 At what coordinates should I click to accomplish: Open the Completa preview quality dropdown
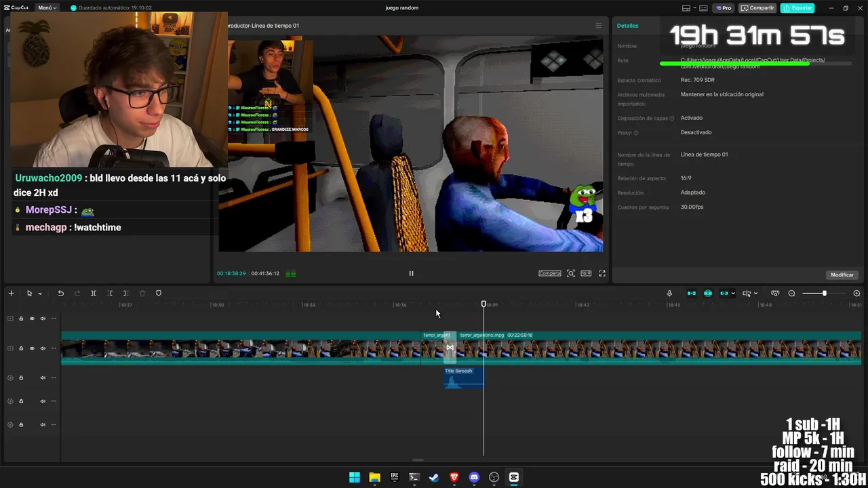click(x=550, y=273)
